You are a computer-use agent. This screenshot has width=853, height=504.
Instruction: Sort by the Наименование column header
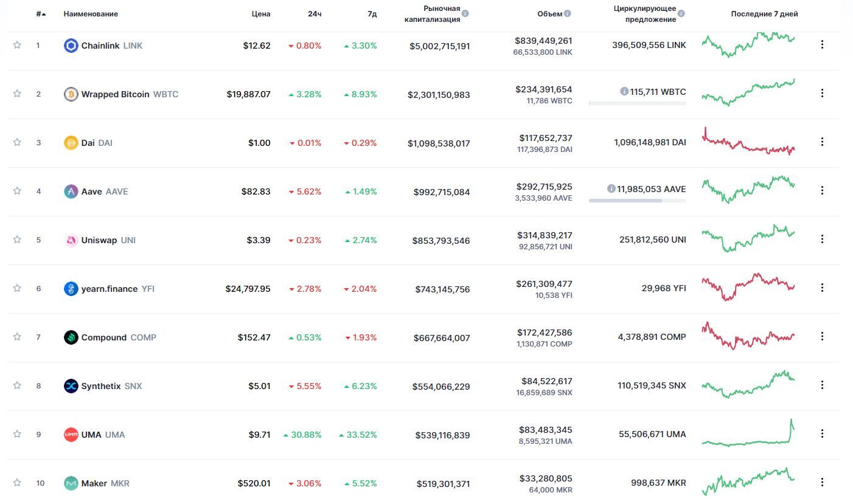click(x=91, y=13)
